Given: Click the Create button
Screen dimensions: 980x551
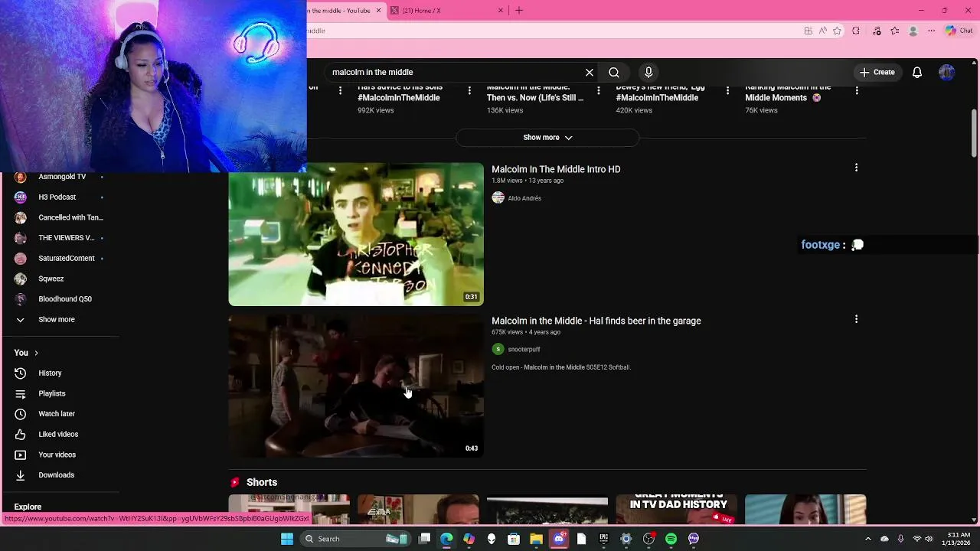Looking at the screenshot, I should [x=877, y=72].
